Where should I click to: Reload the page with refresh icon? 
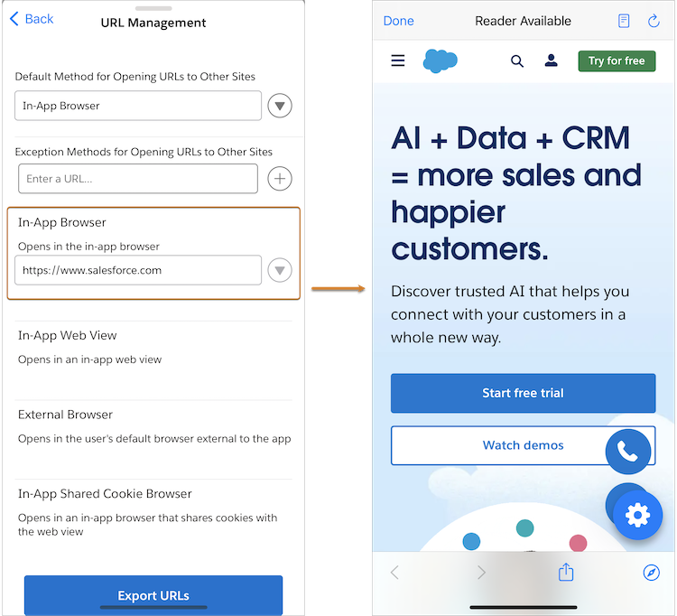[654, 21]
